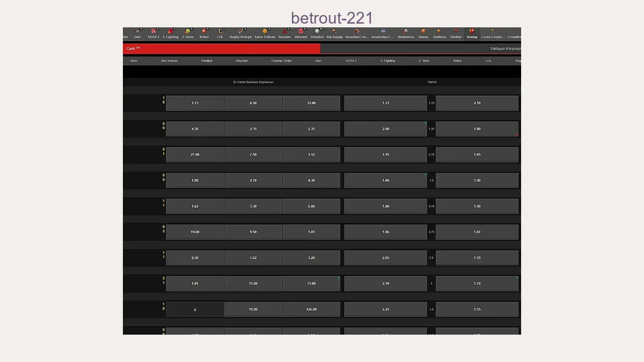644x362 pixels.
Task: Pick the Voleybol icon in top bar
Action: point(317,32)
